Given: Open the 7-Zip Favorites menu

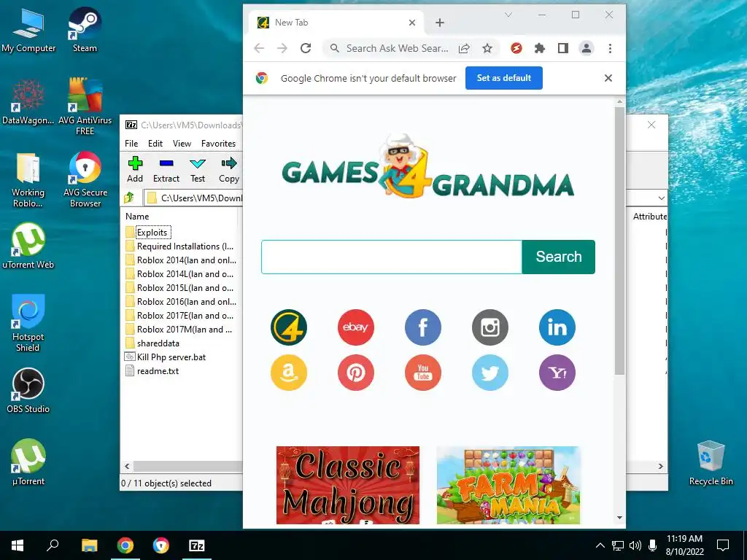Looking at the screenshot, I should pyautogui.click(x=218, y=144).
